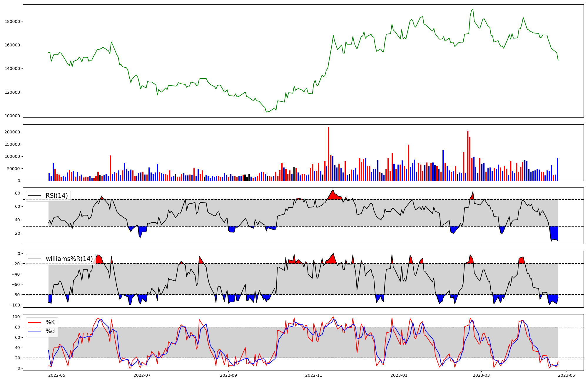Click the 2022-07 x-axis date label

(x=142, y=375)
